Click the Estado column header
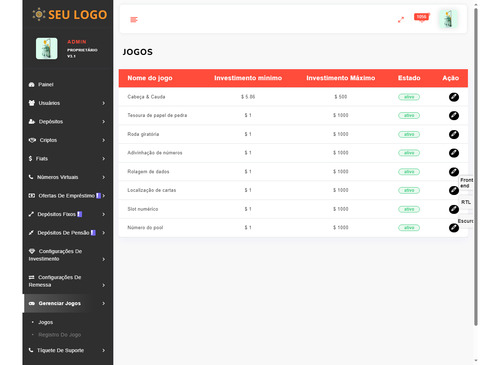This screenshot has width=500, height=365. [x=409, y=78]
